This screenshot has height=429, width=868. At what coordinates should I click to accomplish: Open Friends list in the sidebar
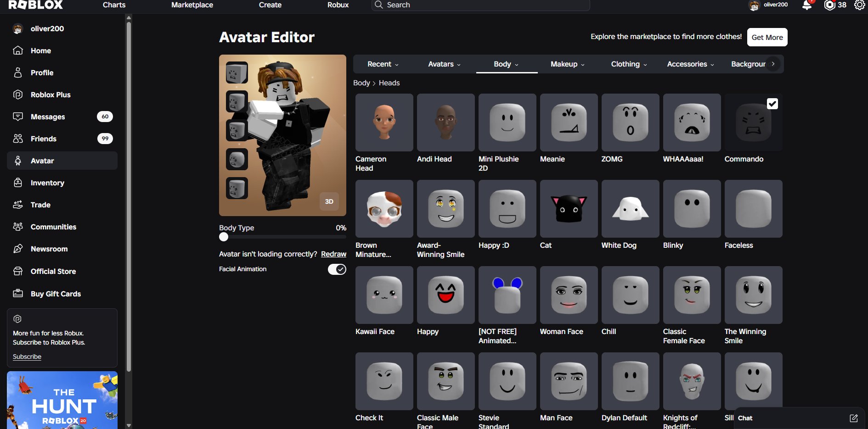coord(62,139)
